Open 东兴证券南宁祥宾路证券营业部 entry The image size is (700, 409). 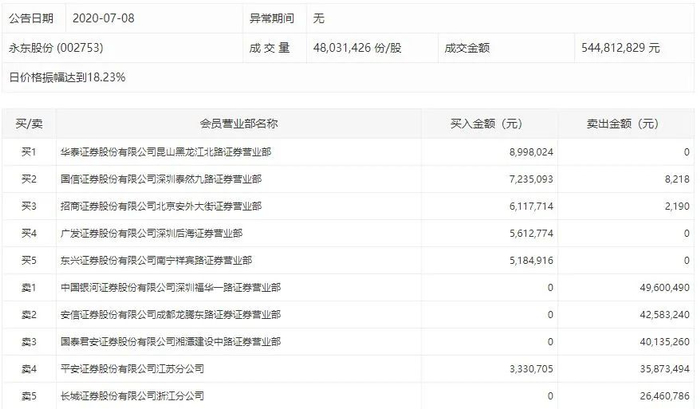point(156,260)
